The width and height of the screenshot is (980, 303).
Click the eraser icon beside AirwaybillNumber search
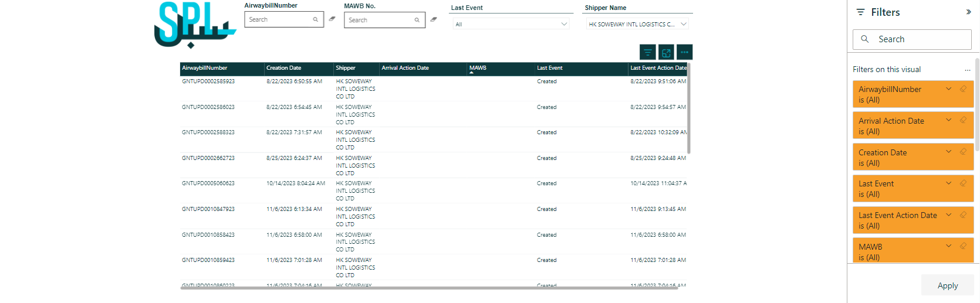pos(332,19)
